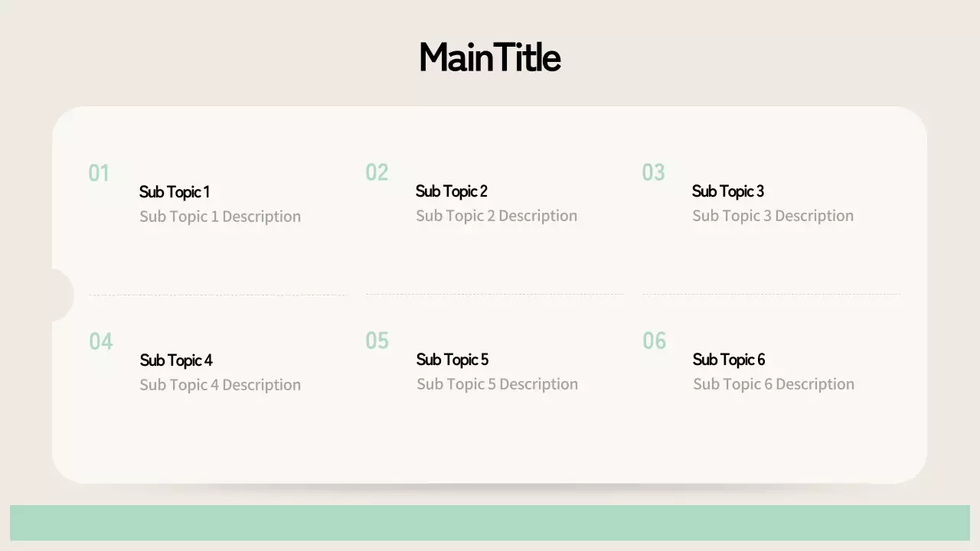Click the Sub Topic 3 Description text

click(773, 216)
